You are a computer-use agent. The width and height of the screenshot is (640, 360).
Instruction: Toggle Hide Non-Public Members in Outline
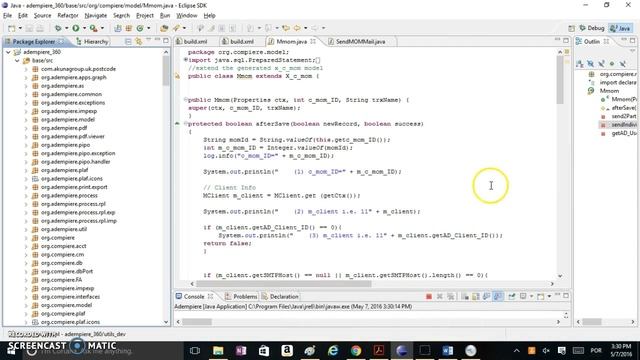612,64
